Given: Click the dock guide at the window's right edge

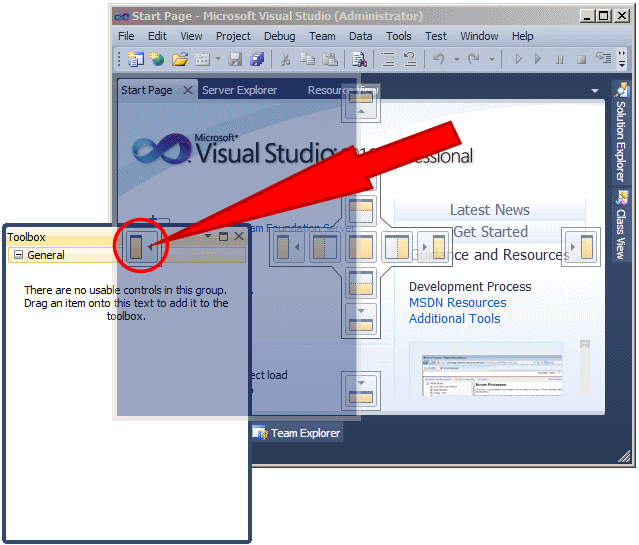Looking at the screenshot, I should click(581, 247).
